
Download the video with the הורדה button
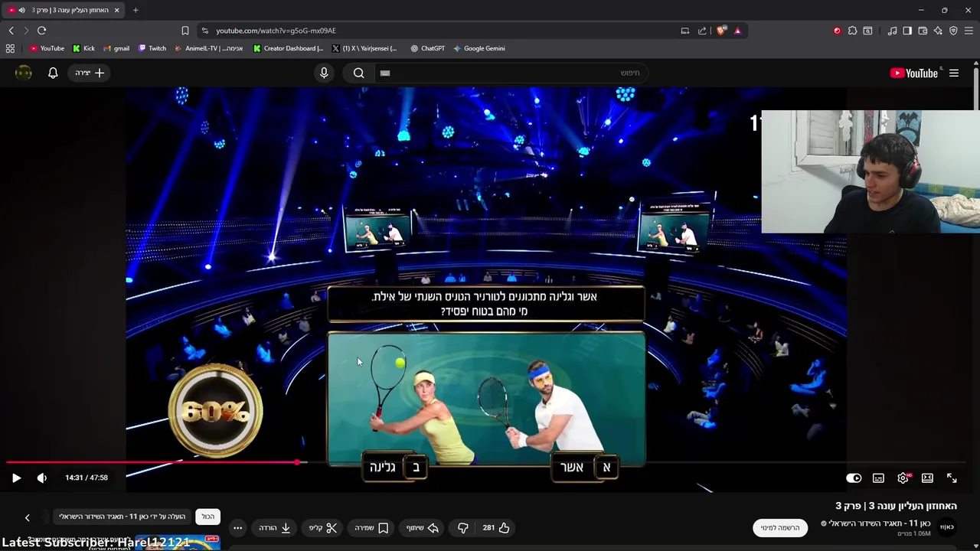click(x=274, y=527)
